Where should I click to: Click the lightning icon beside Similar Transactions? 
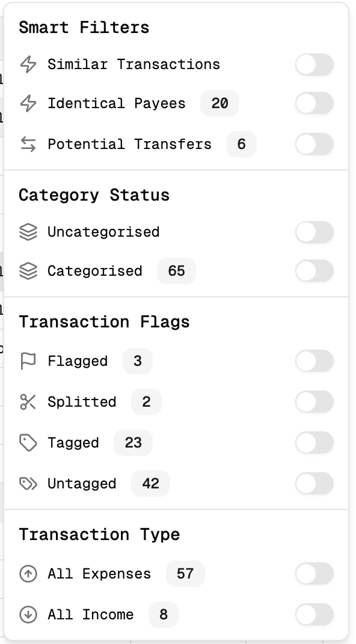pos(28,64)
